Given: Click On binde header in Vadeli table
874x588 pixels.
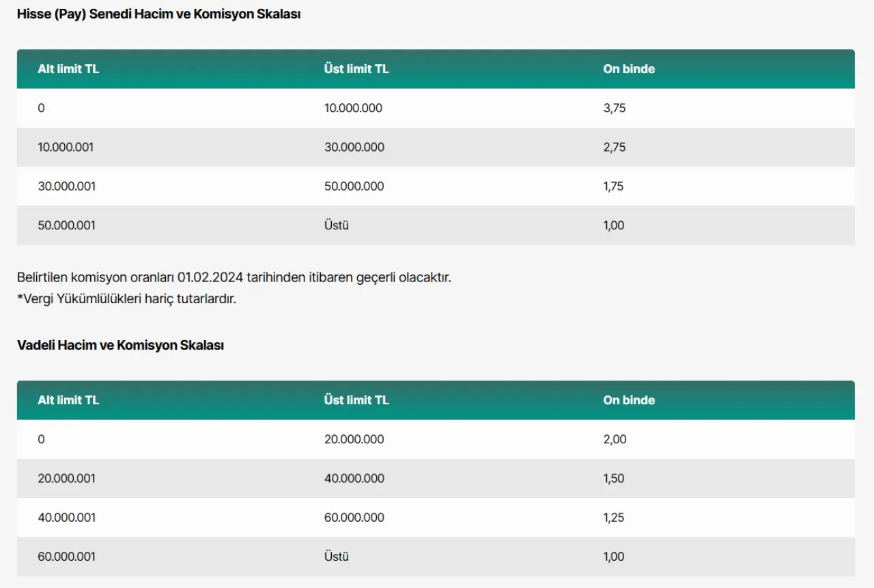Looking at the screenshot, I should click(x=629, y=400).
